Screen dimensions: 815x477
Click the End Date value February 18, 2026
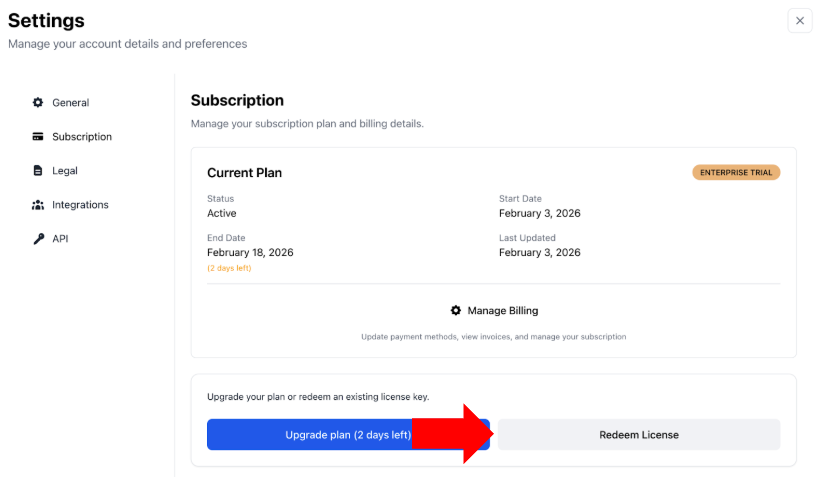(x=250, y=253)
